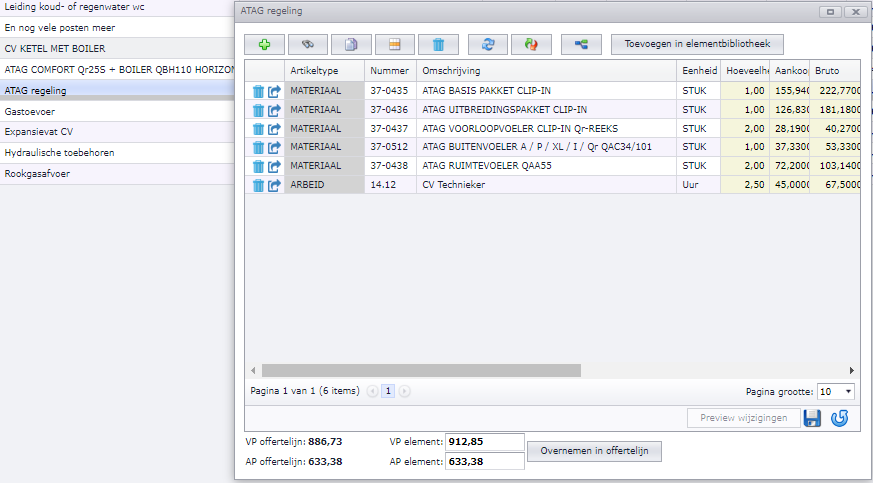Click number cell 37-0512
The width and height of the screenshot is (873, 483).
click(390, 147)
